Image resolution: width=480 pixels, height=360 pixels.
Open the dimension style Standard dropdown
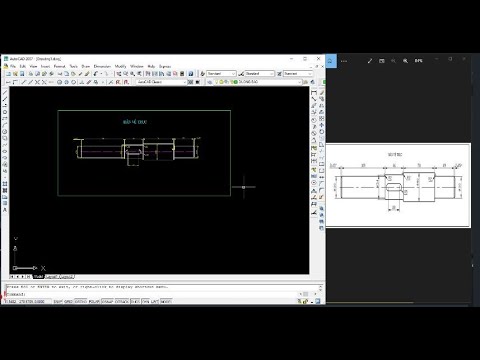pos(260,74)
